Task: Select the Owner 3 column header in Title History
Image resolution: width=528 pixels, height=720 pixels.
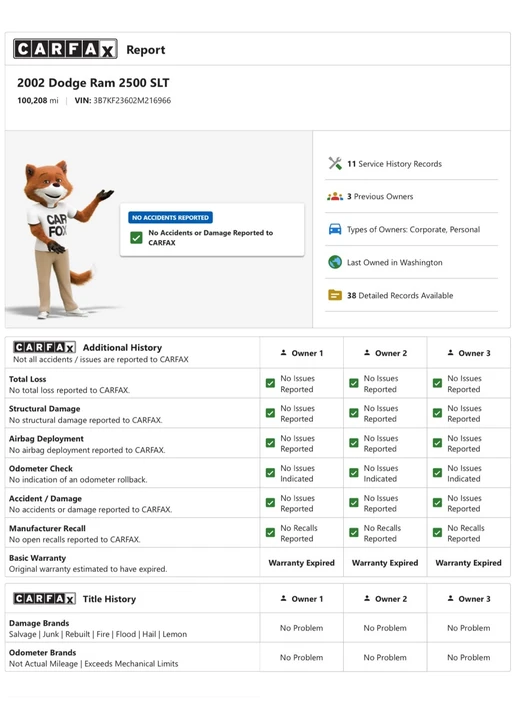Action: (x=469, y=599)
